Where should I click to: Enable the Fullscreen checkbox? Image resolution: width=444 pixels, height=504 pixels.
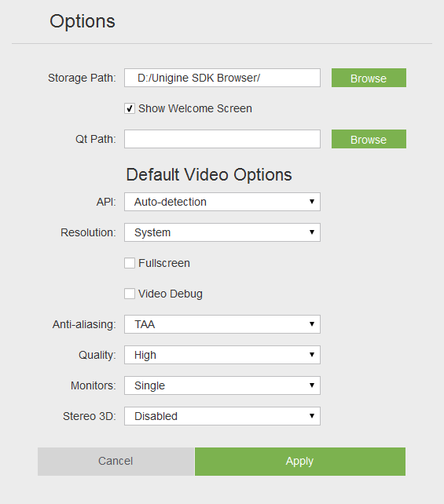pyautogui.click(x=130, y=263)
